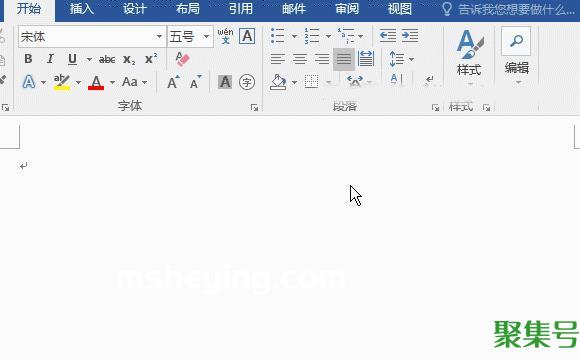
Task: Expand bullet list dropdown arrow
Action: point(294,36)
